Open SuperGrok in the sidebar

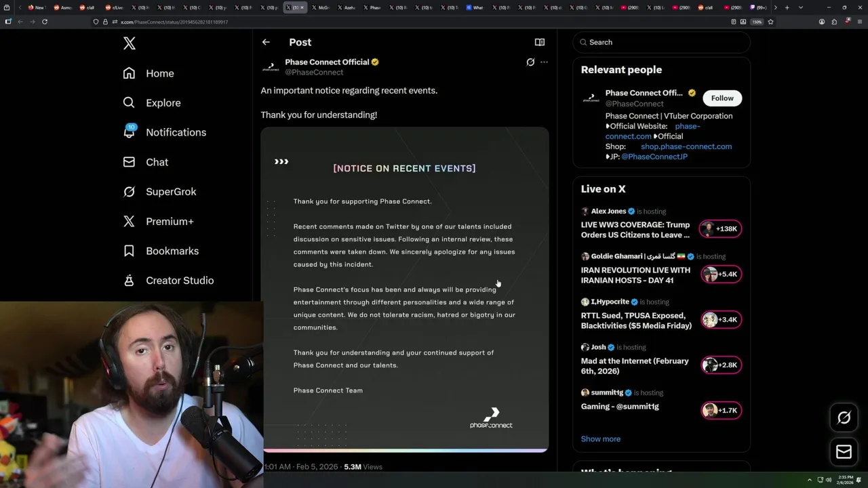[160, 191]
